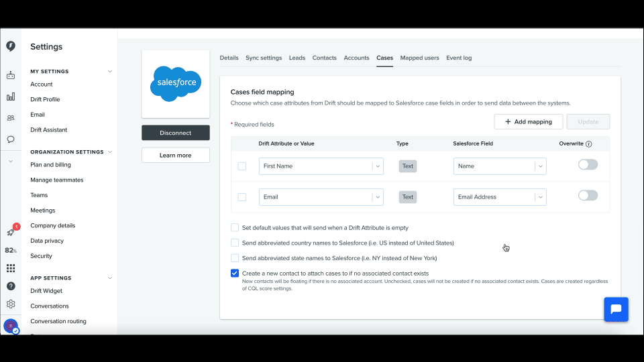Collapse the App Settings section
Viewport: 644px width, 362px height.
pos(109,278)
